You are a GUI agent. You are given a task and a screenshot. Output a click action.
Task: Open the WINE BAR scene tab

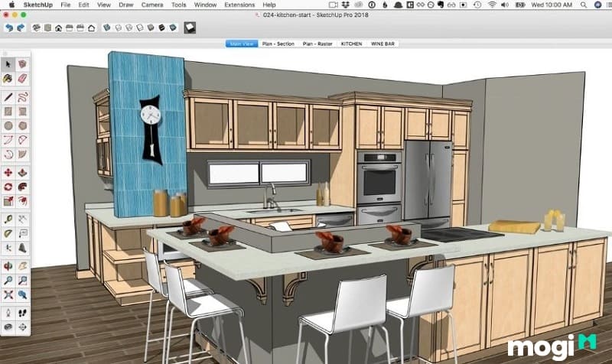point(382,44)
